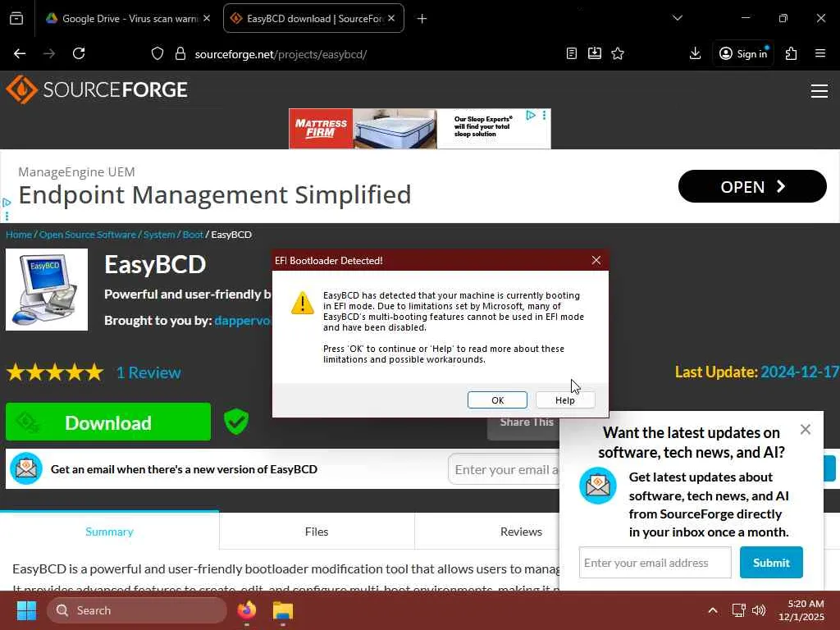Show hidden system tray icons
The height and width of the screenshot is (630, 840).
(713, 610)
